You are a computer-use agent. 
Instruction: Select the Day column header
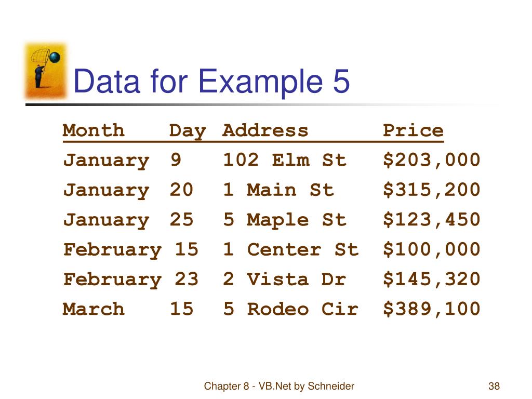[188, 131]
